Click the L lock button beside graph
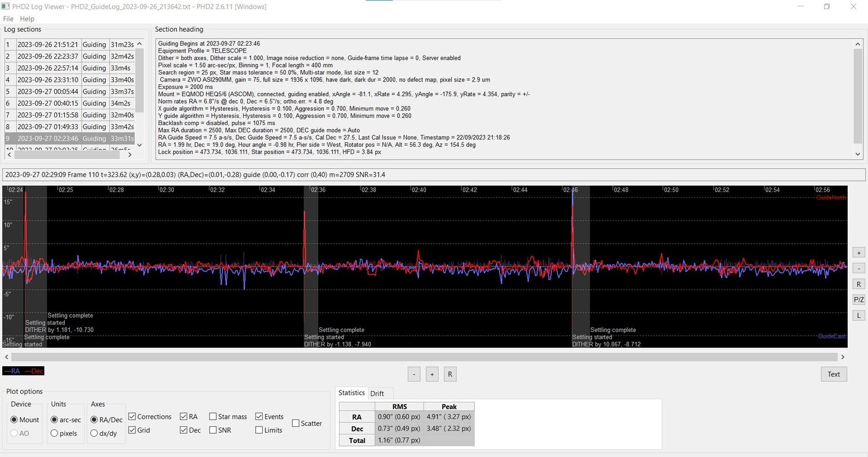868x457 pixels. (x=859, y=315)
